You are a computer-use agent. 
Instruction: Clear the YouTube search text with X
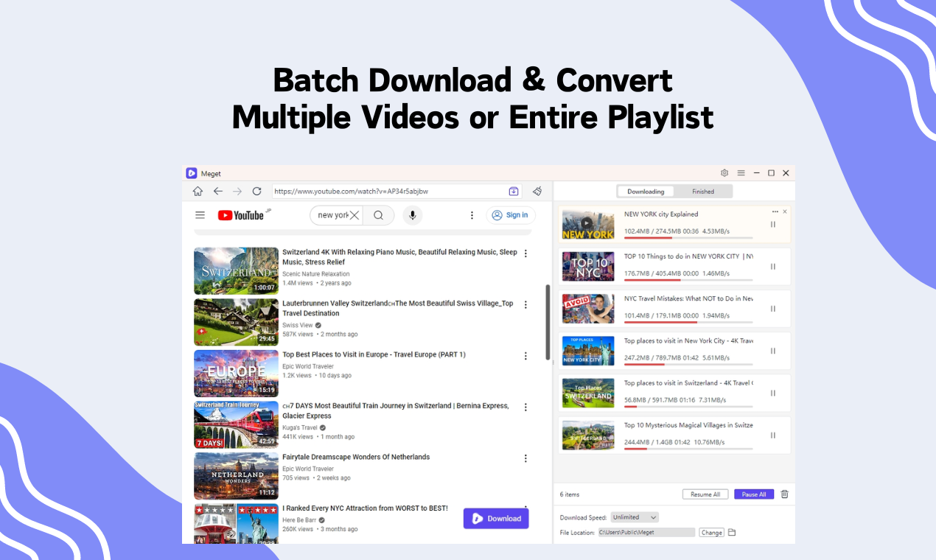(355, 215)
